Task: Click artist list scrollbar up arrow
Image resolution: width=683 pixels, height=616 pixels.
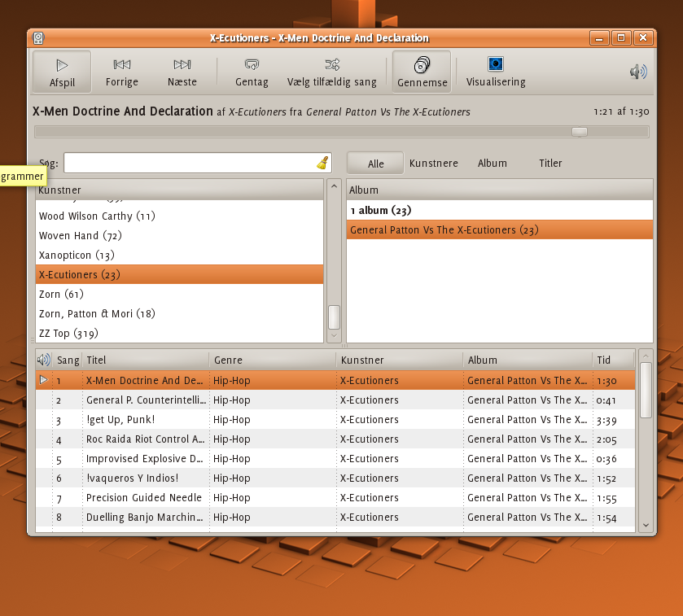Action: point(334,186)
